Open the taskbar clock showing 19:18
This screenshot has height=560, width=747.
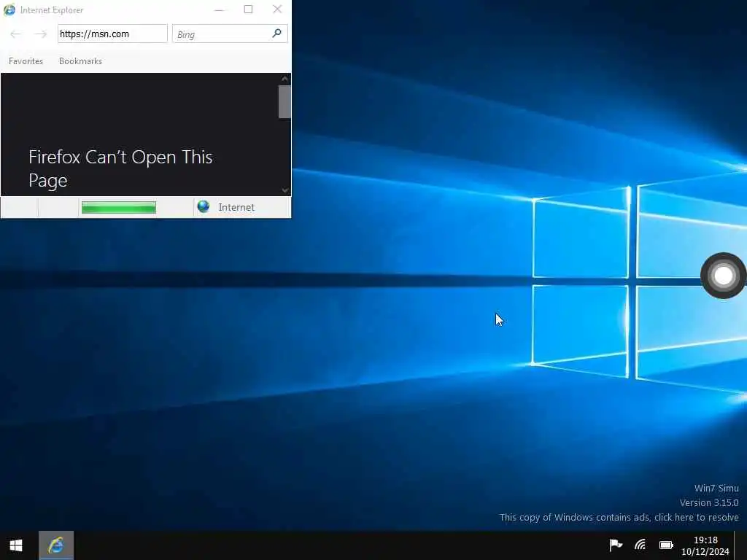click(x=705, y=545)
